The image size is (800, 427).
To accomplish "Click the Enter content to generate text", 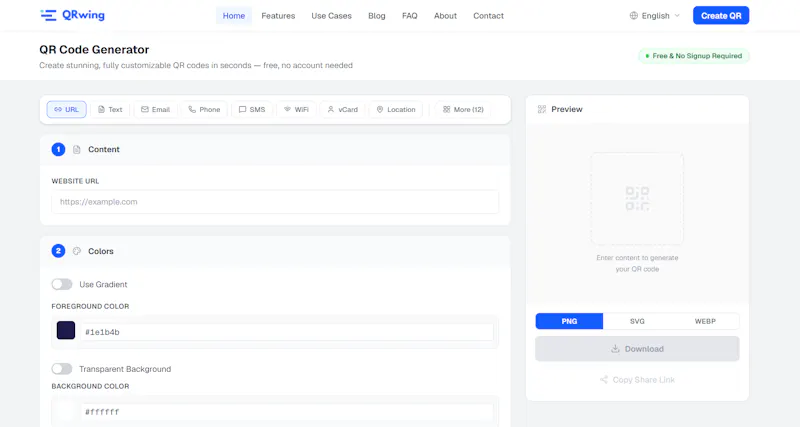I will tap(637, 263).
